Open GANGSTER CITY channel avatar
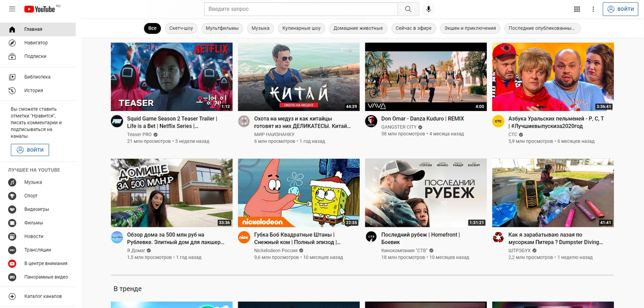This screenshot has height=308, width=644. click(x=371, y=121)
